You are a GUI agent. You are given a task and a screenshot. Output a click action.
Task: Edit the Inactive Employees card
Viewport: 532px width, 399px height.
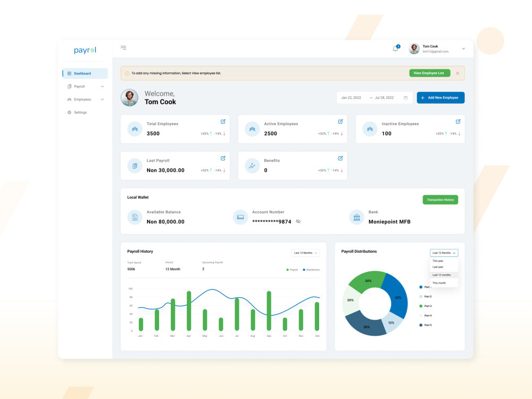pos(458,121)
